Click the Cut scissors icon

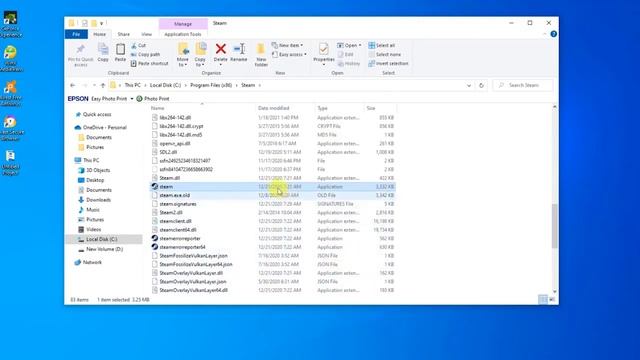click(134, 46)
